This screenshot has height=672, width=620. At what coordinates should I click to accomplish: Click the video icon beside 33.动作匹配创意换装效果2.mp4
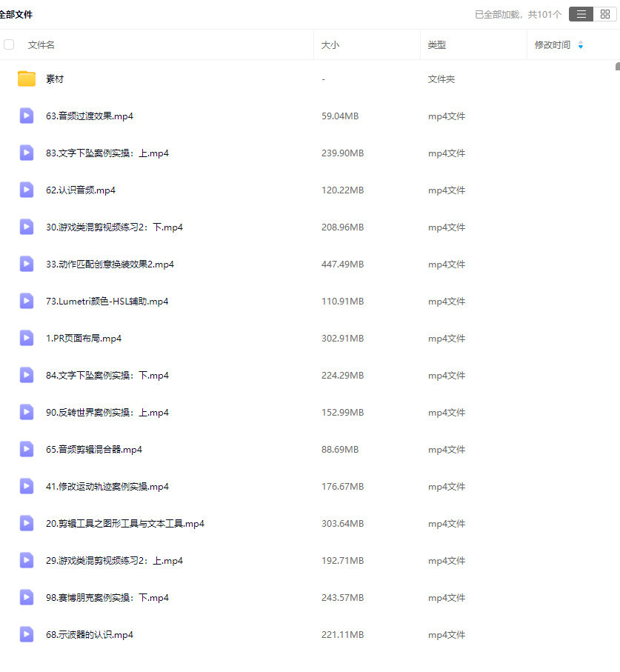pyautogui.click(x=26, y=264)
